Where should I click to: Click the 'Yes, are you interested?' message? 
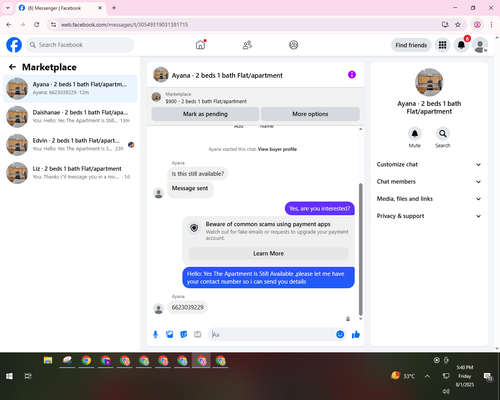[x=320, y=209]
